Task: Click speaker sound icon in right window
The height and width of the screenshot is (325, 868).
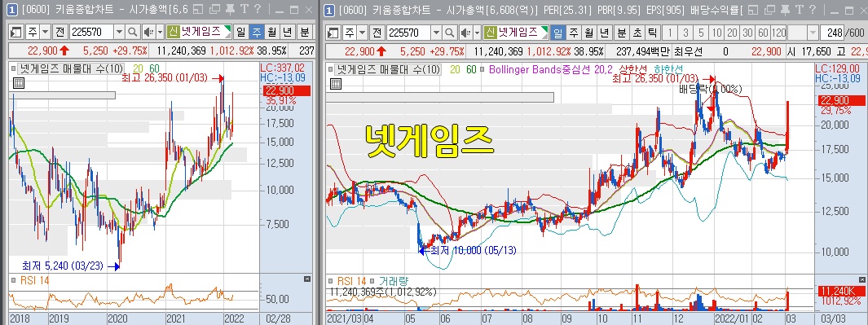Action: [465, 32]
